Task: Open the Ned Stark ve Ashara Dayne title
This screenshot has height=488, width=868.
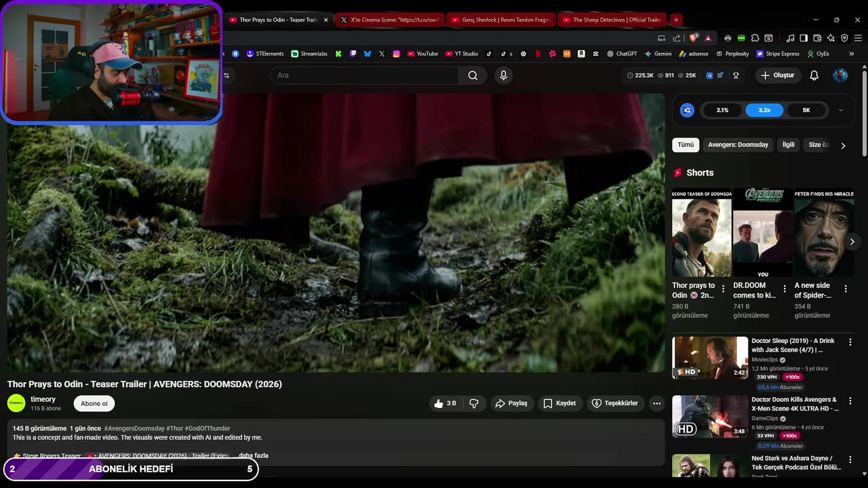Action: [x=795, y=463]
